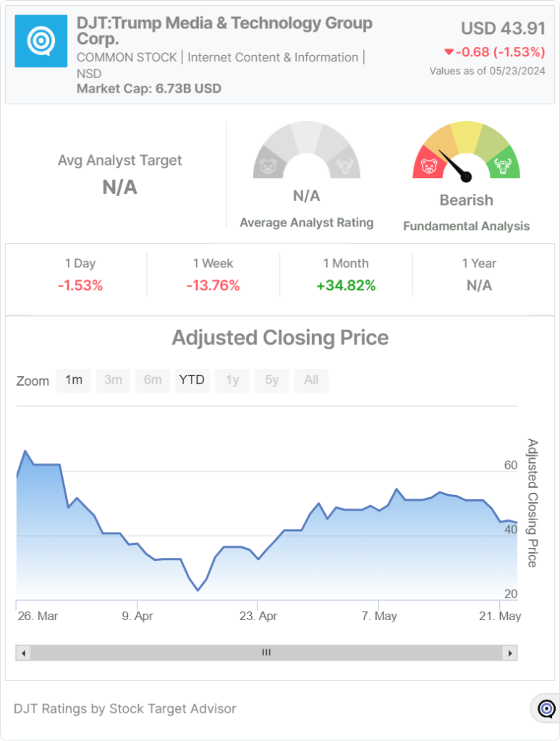Select the 1m zoom range
The image size is (560, 741).
[x=74, y=380]
